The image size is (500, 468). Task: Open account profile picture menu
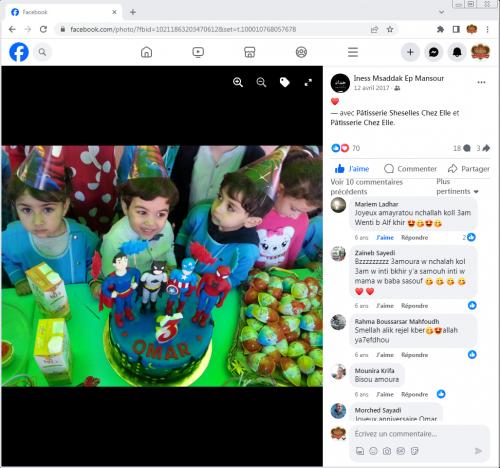coord(480,52)
